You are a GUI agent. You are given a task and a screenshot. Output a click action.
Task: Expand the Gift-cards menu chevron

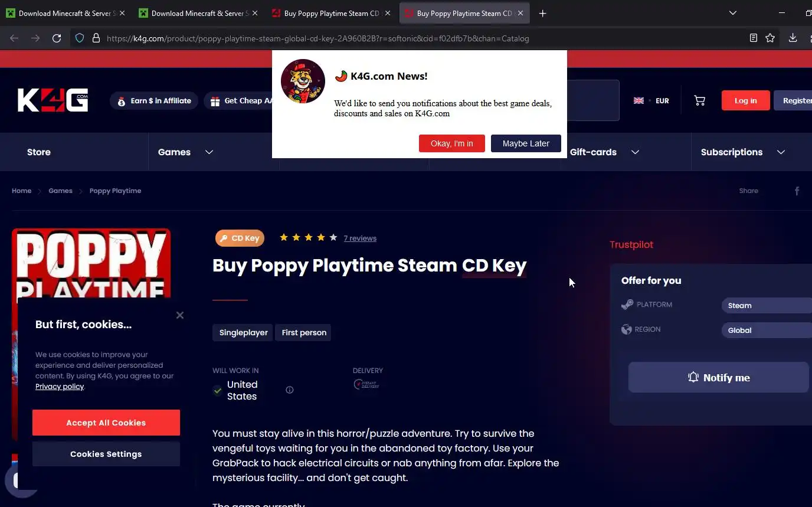pos(635,152)
